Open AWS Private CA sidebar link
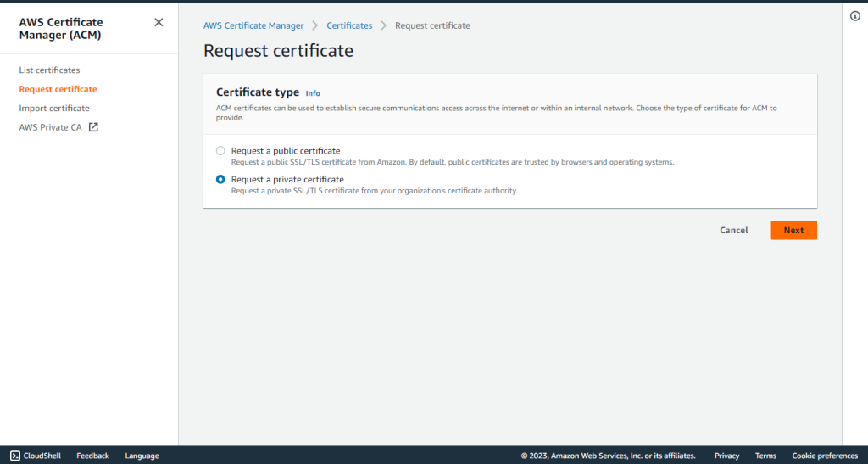The image size is (868, 464). click(x=50, y=127)
